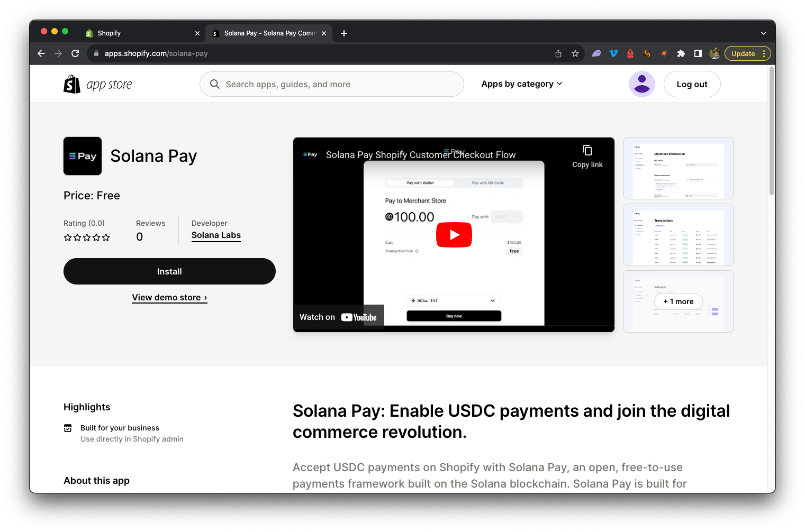Switch to the Shopify tab
Viewport: 805px width, 532px height.
point(143,33)
